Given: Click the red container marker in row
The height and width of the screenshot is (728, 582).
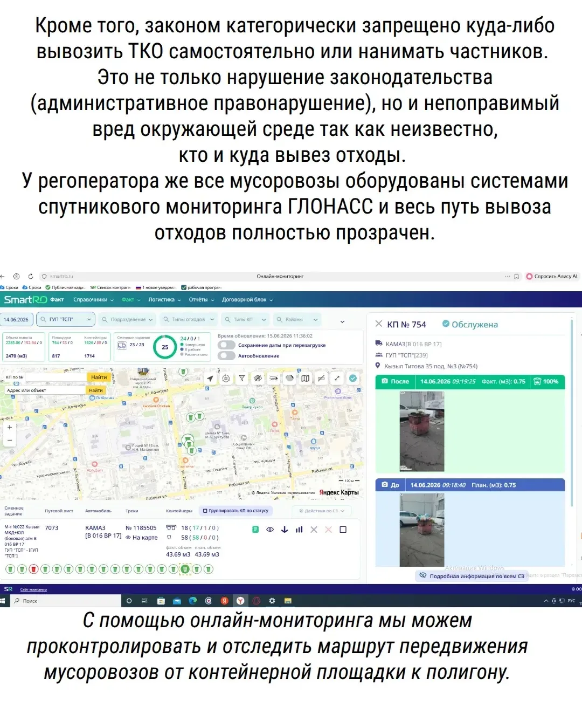Looking at the screenshot, I should (33, 569).
